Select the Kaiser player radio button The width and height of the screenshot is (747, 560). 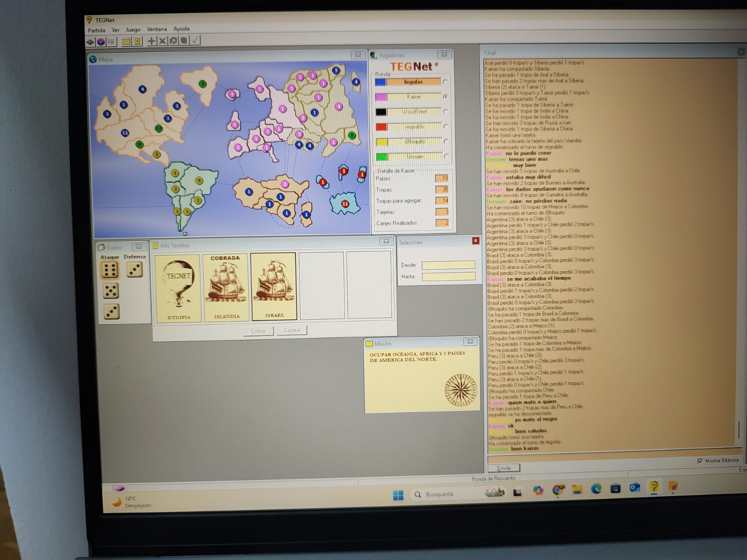click(x=445, y=97)
